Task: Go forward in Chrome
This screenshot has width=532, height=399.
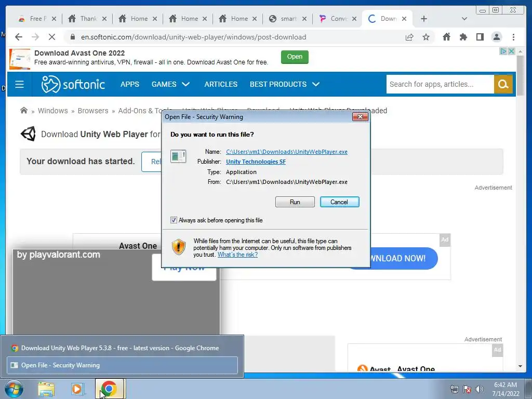Action: [x=35, y=37]
